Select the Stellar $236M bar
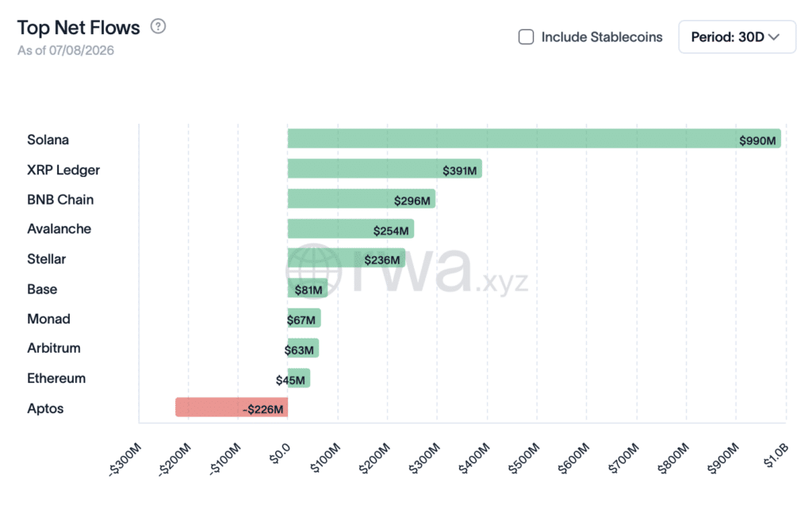812x509 pixels. (x=347, y=258)
